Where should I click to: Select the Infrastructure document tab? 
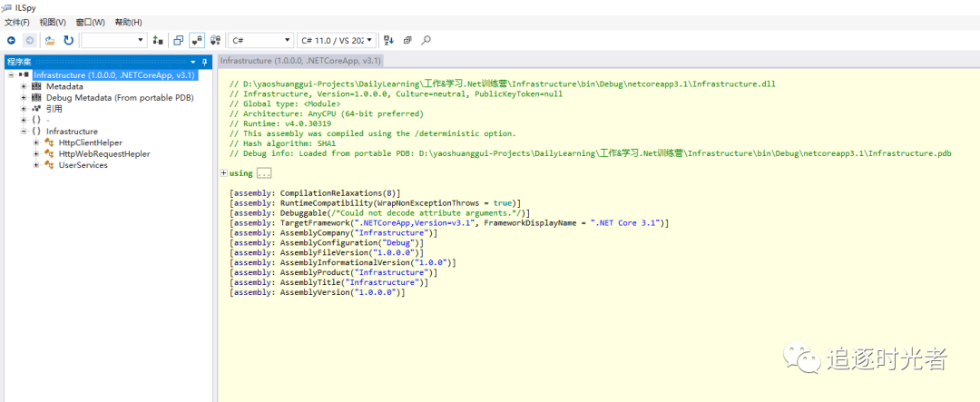tap(300, 60)
